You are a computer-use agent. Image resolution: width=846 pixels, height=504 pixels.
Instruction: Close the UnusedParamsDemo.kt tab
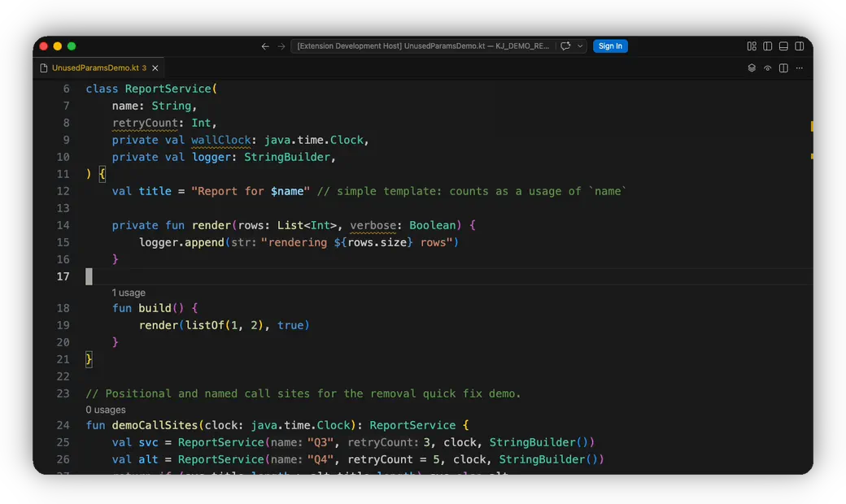click(155, 68)
